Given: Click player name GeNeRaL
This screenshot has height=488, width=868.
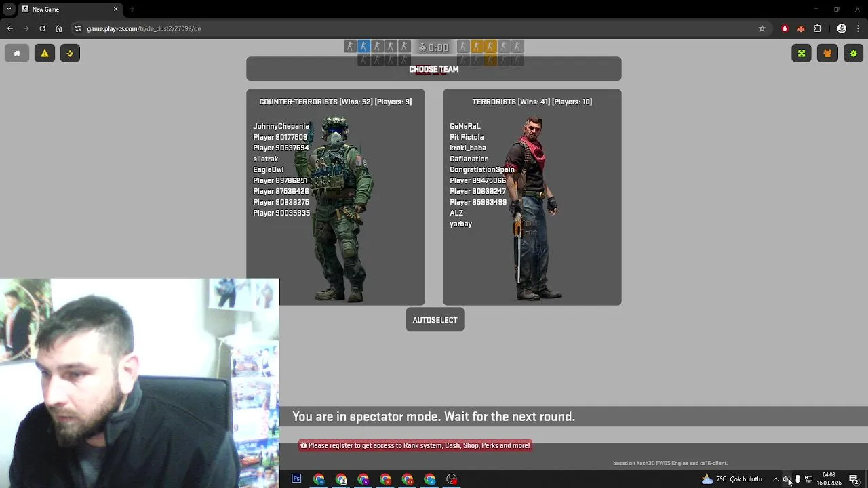Looking at the screenshot, I should (465, 126).
